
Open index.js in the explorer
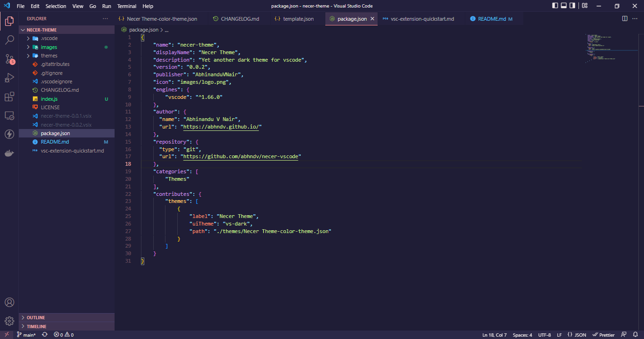coord(66,99)
